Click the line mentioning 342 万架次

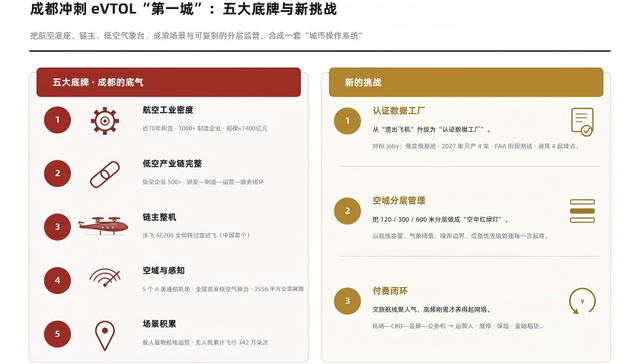click(x=205, y=342)
